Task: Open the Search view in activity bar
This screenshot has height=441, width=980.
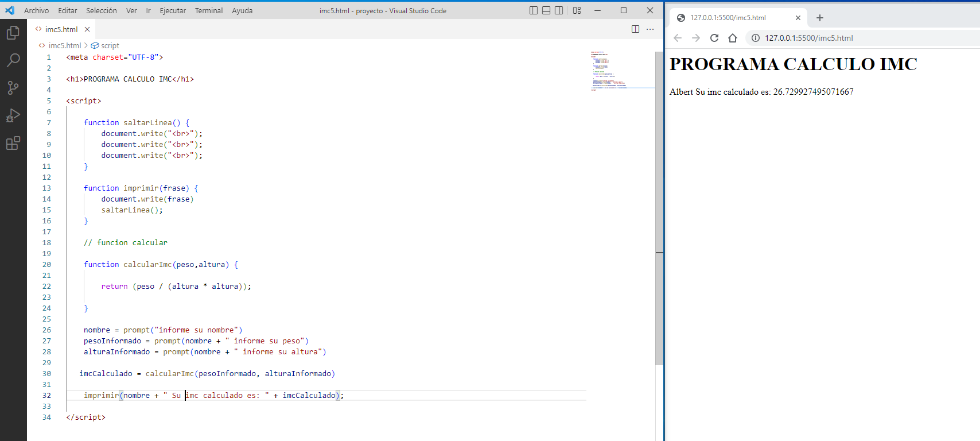Action: [13, 60]
